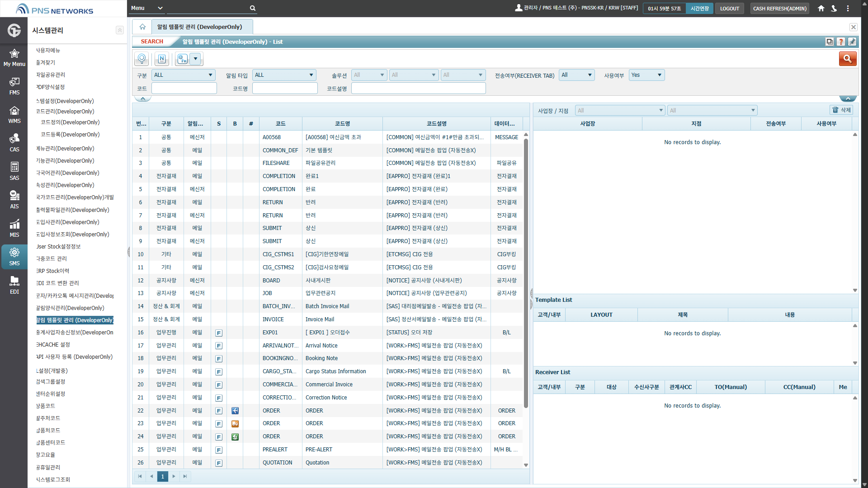Go to page 1 in the pager

click(163, 476)
